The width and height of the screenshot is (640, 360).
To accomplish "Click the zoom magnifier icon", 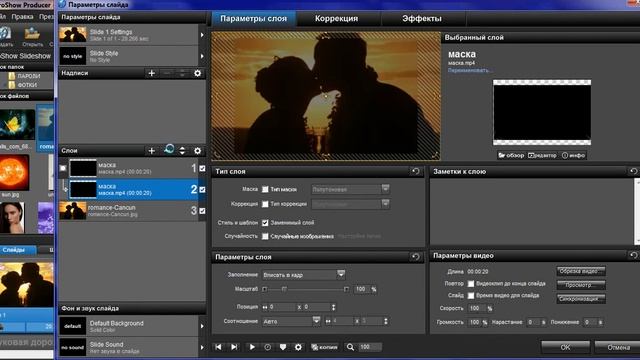I will coord(350,347).
